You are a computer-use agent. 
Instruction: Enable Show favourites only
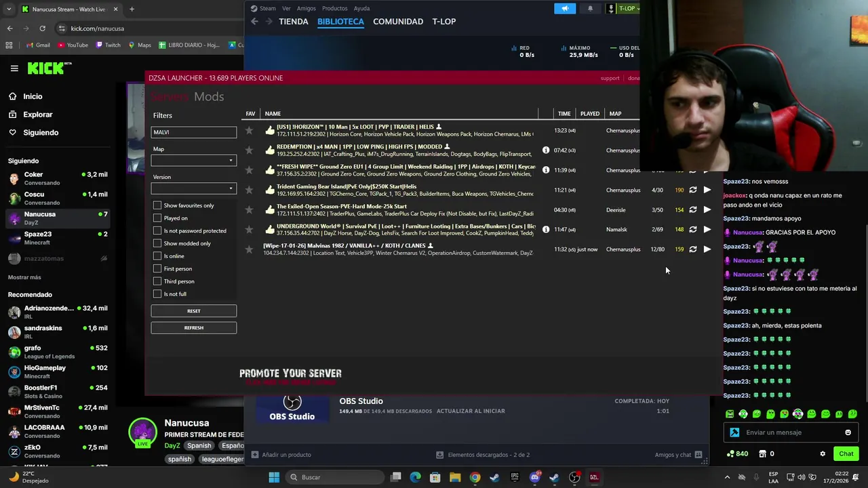157,205
